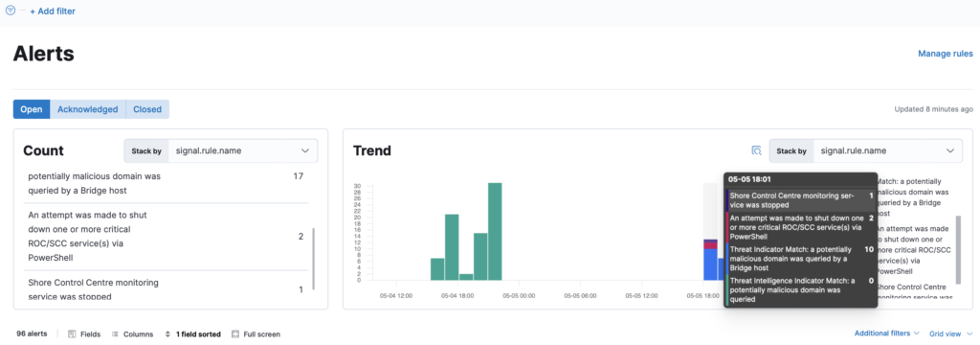Select the PowerShell shutdown attempt row in Count
Viewport: 980px width, 345px height.
(167, 236)
